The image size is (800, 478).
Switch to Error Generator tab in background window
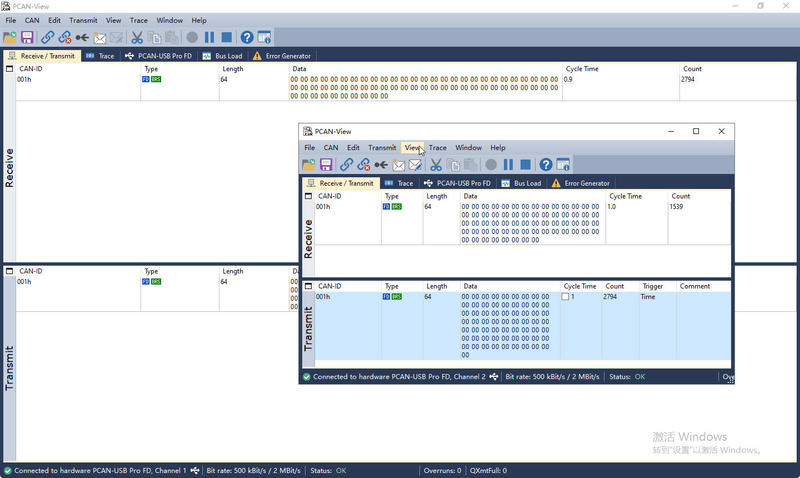(x=282, y=56)
